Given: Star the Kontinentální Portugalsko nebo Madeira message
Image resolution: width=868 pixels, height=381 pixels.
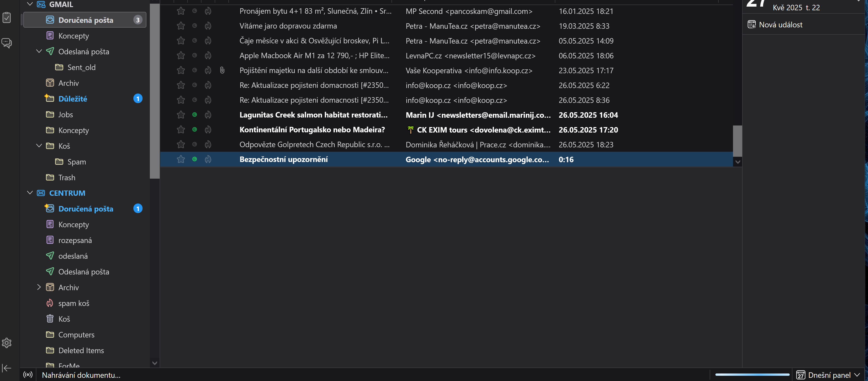Looking at the screenshot, I should tap(181, 130).
